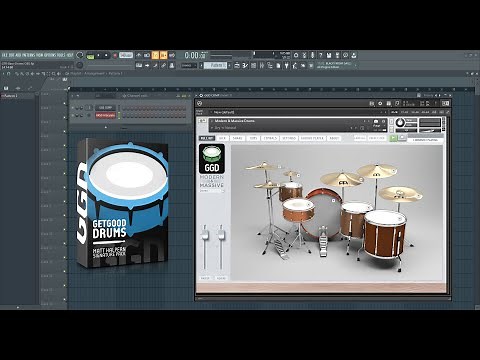
Task: Arm the red record button
Action: tap(115, 55)
